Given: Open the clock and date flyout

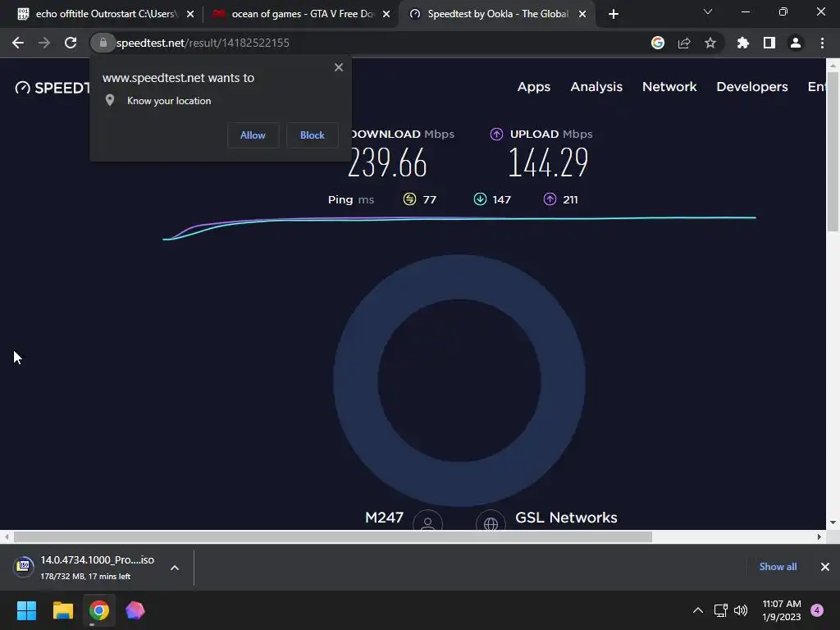Looking at the screenshot, I should [782, 610].
